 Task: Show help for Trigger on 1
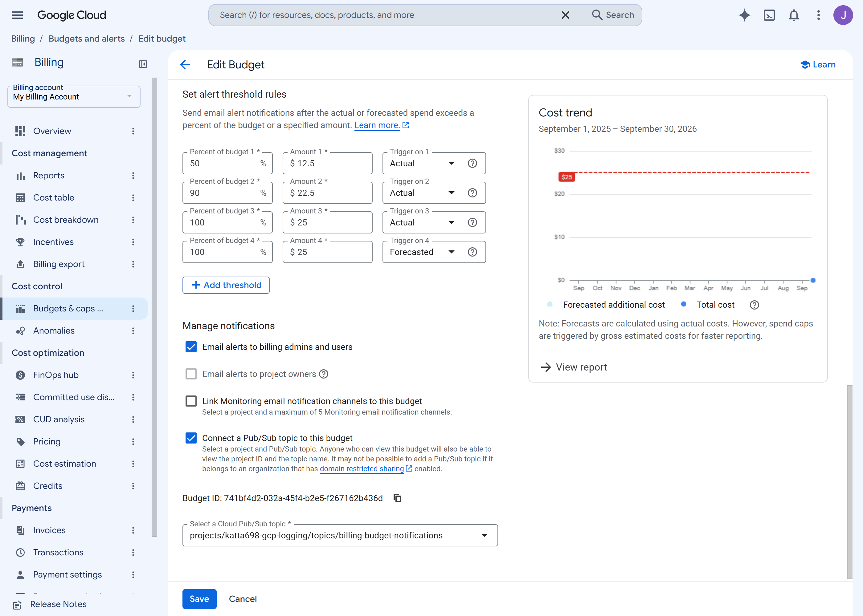click(472, 164)
